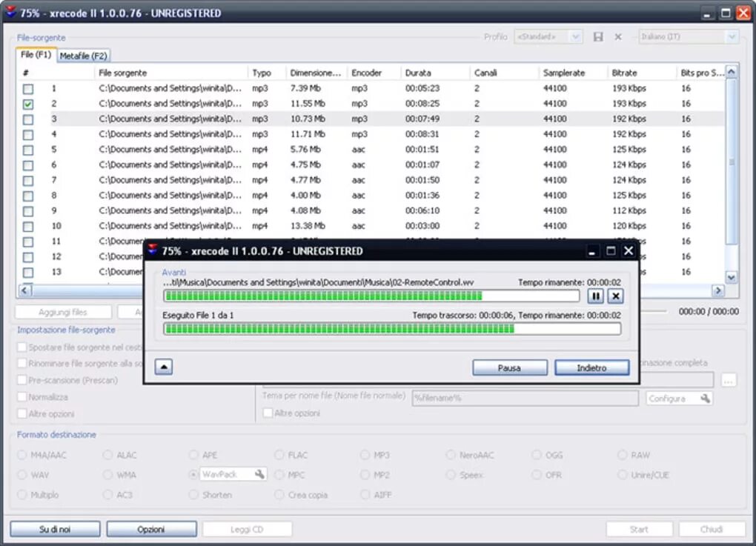
Task: Click the overall progress bar
Action: (392, 329)
